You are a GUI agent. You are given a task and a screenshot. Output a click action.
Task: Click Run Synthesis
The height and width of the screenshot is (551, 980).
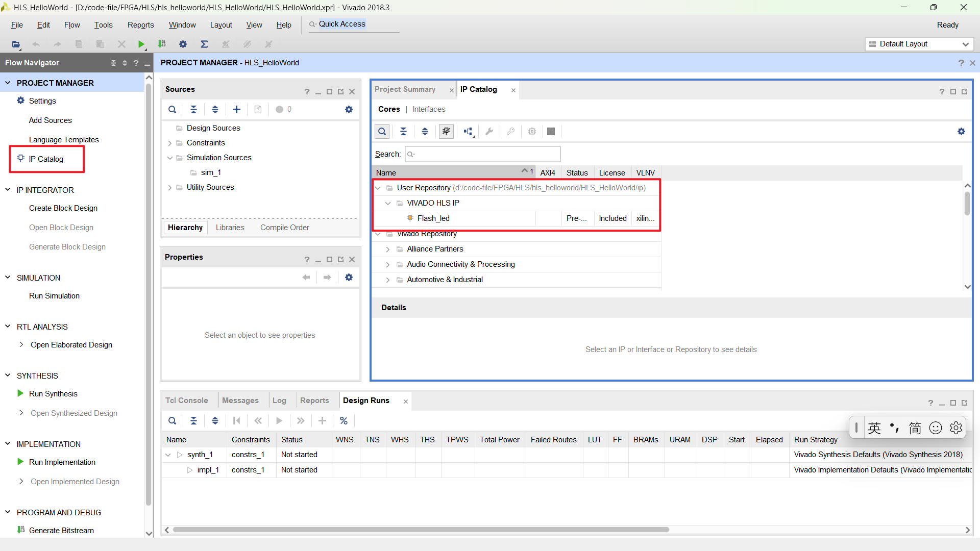click(x=53, y=394)
